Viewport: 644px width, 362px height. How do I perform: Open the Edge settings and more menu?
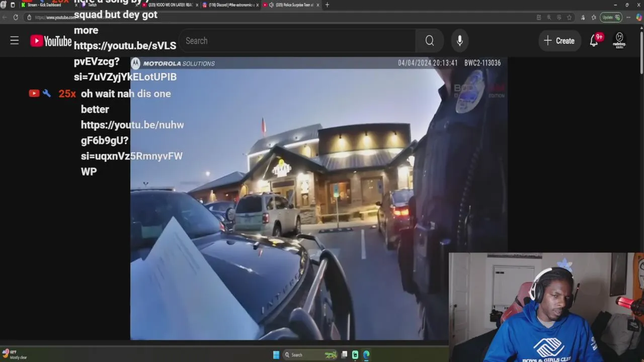pyautogui.click(x=628, y=18)
